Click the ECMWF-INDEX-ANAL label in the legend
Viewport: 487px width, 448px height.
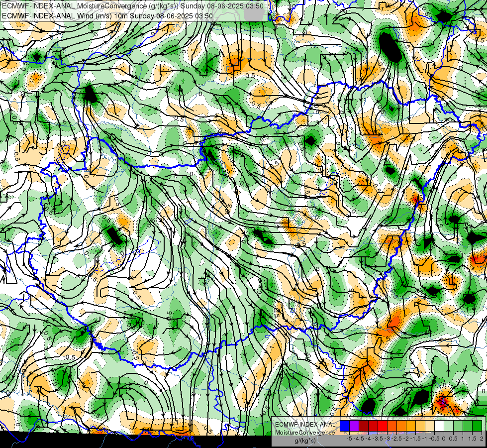click(x=305, y=425)
